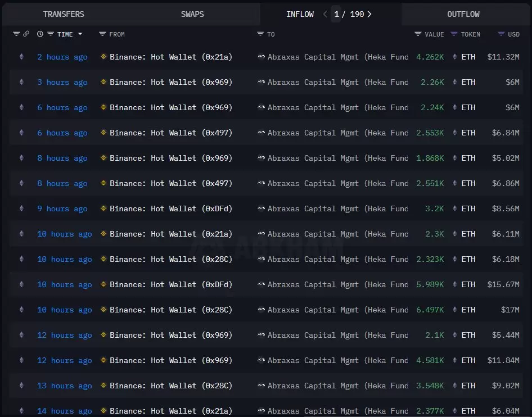Viewport: 532px width, 417px height.
Task: Select the INFLOW tab
Action: [300, 14]
